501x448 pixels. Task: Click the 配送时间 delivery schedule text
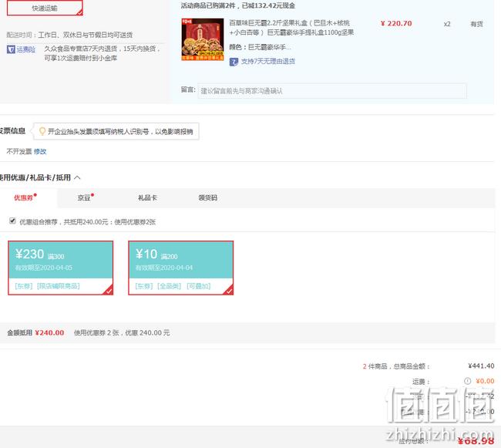click(69, 35)
